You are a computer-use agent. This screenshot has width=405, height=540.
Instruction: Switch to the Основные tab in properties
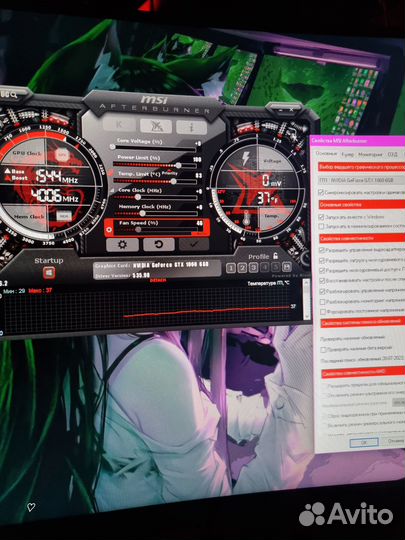coord(326,154)
